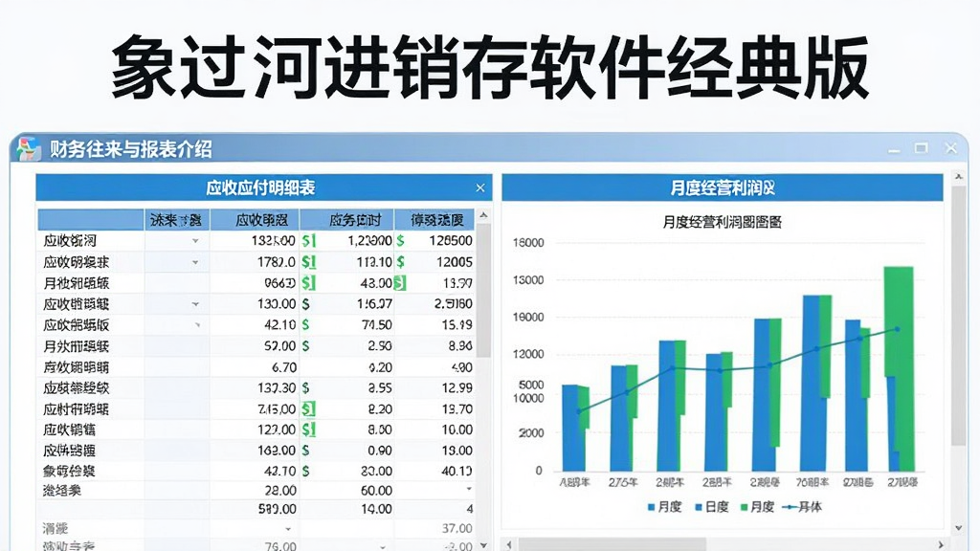Select the 37.00 cell

click(435, 528)
